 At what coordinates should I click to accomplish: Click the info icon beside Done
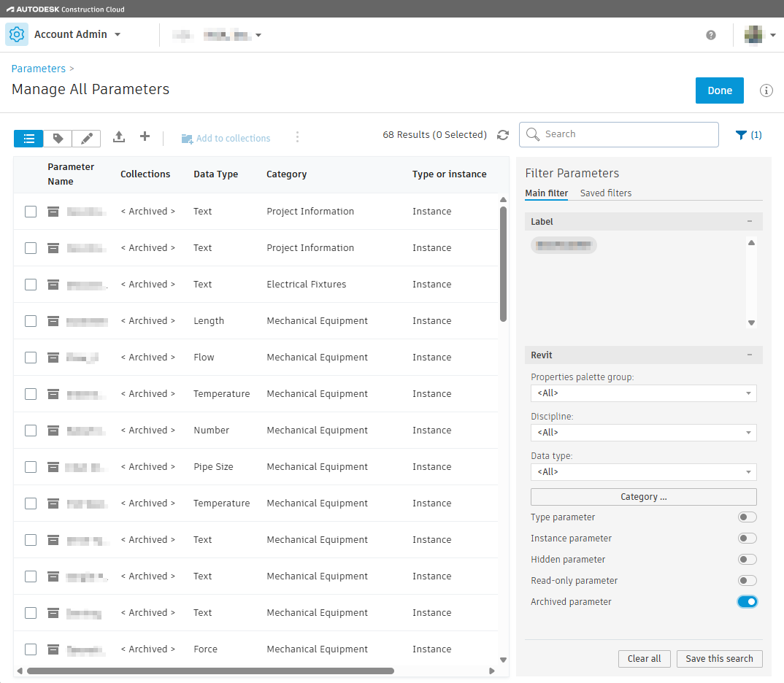(x=765, y=90)
